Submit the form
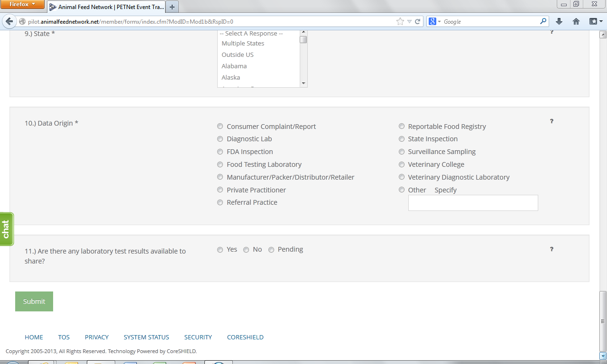 (x=34, y=301)
